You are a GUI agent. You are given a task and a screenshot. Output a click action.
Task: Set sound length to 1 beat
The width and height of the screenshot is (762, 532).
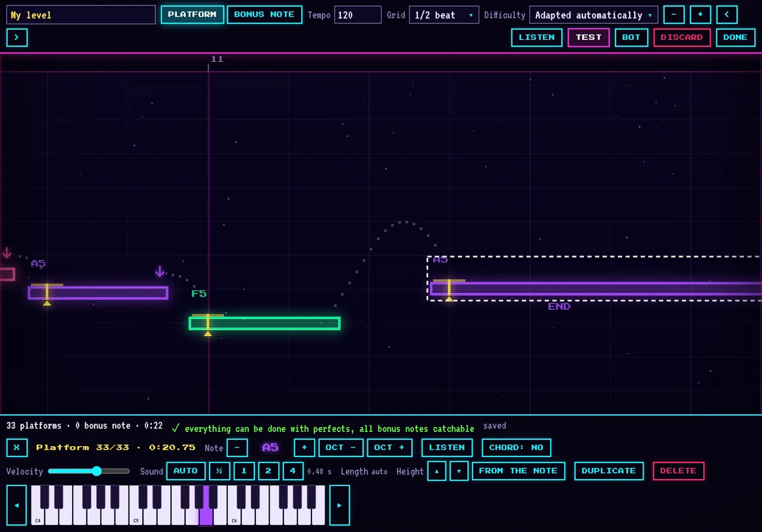[x=244, y=471]
